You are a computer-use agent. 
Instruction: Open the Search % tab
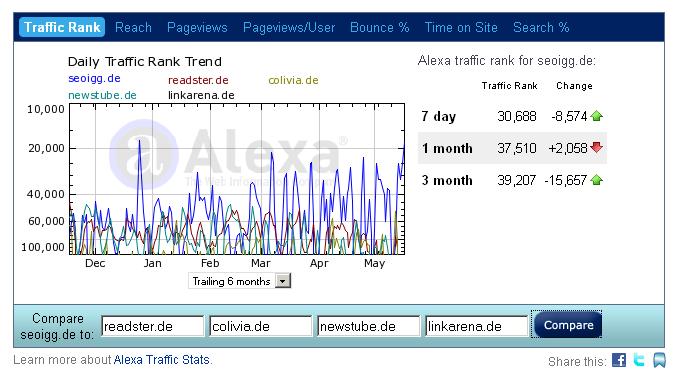(541, 27)
